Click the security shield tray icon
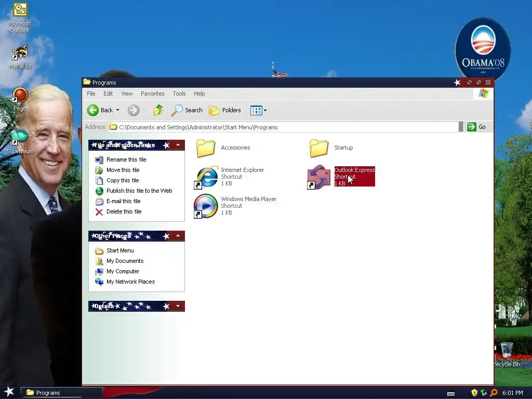The image size is (532, 399). click(x=474, y=393)
